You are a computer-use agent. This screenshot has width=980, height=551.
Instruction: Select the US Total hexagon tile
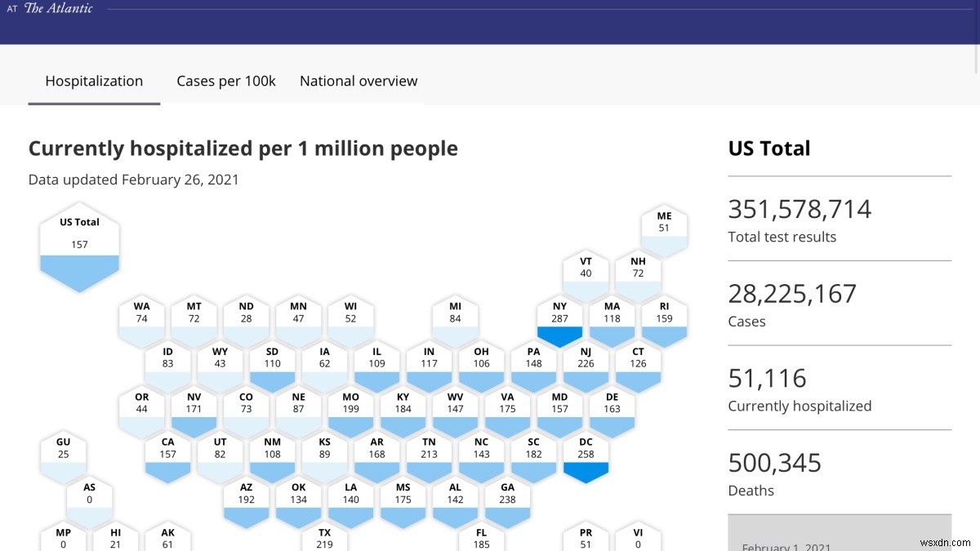coord(79,245)
